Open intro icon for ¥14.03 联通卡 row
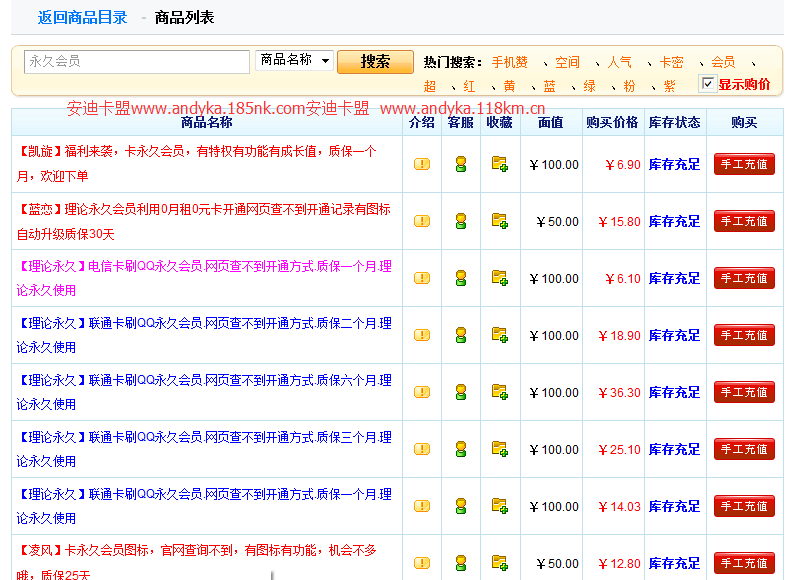 (422, 506)
